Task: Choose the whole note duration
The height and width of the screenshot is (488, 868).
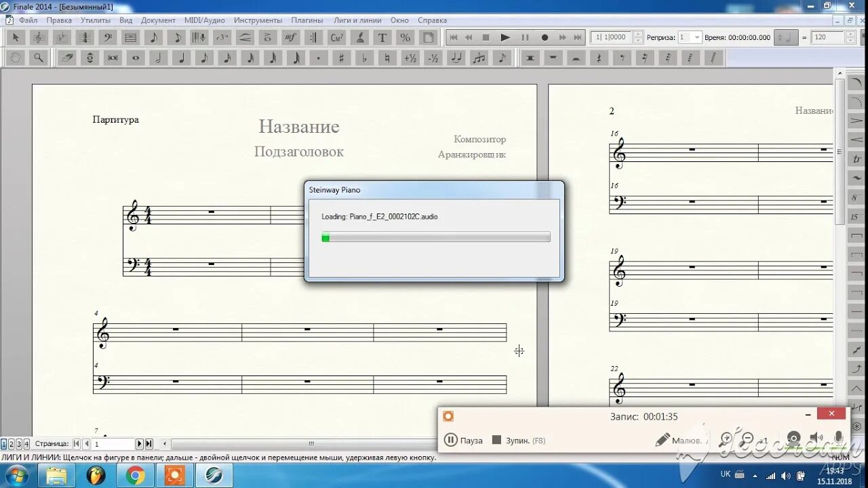Action: pyautogui.click(x=136, y=58)
